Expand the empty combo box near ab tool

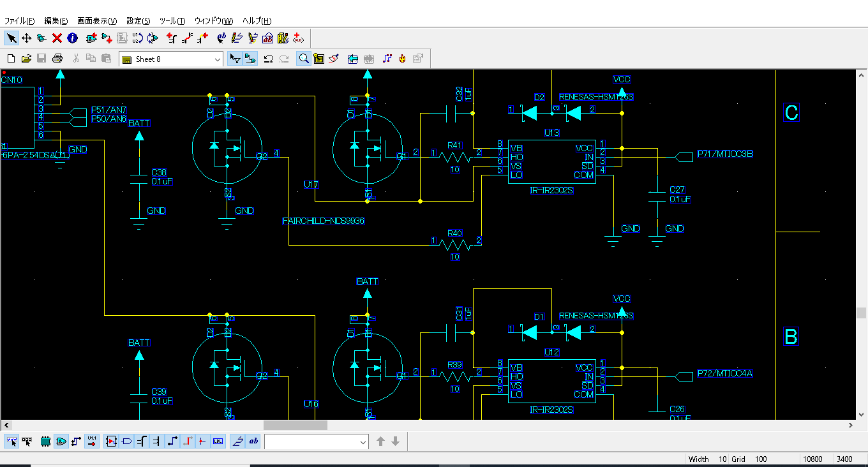pyautogui.click(x=361, y=441)
